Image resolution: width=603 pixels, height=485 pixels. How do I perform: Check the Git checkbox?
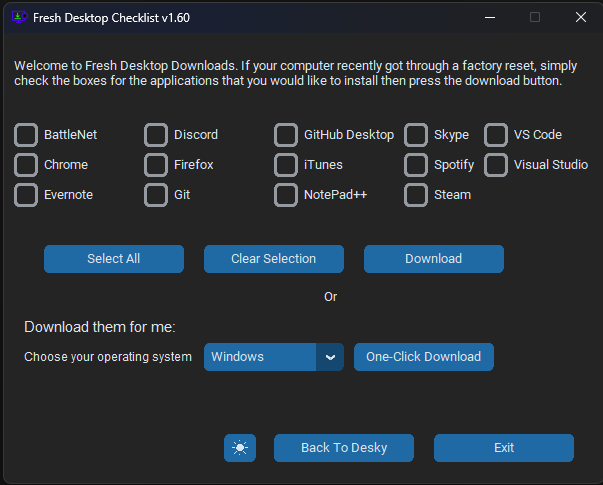coord(156,195)
